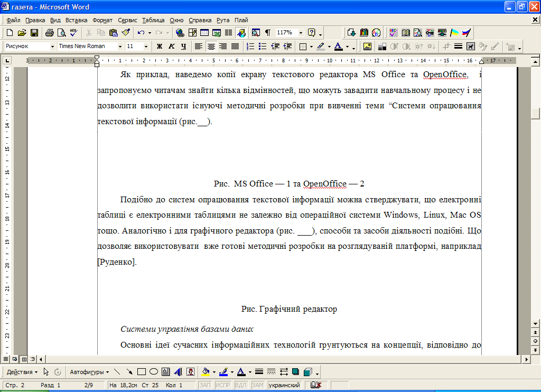Open the style dropdown showing Рисунок
Screen dimensions: 541x392
[52, 46]
